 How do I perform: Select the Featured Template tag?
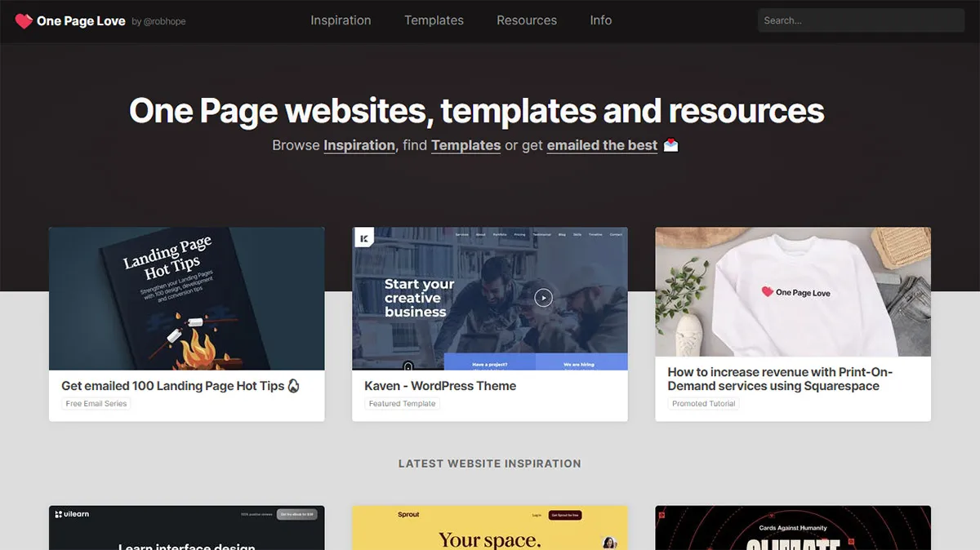point(402,404)
